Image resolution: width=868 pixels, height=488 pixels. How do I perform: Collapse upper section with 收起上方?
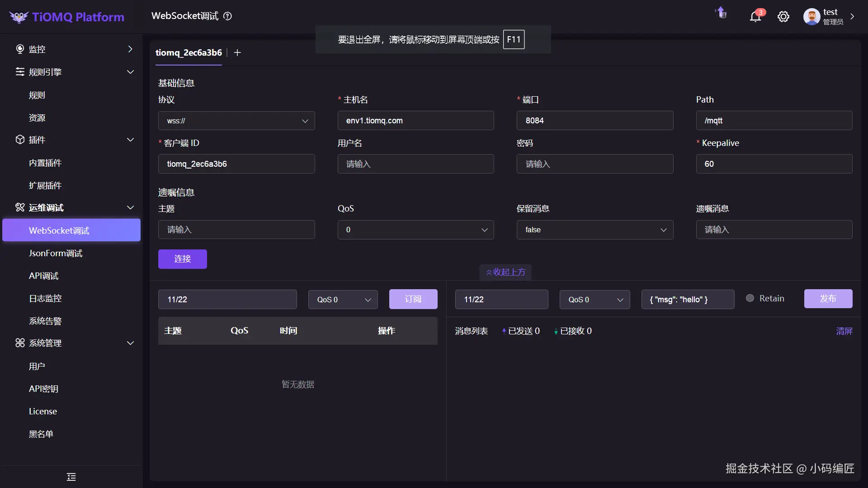(505, 272)
